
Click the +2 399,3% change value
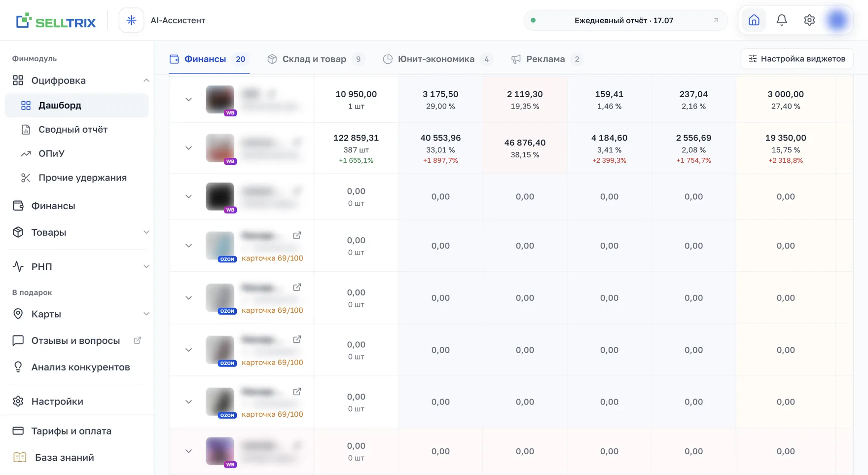coord(609,160)
